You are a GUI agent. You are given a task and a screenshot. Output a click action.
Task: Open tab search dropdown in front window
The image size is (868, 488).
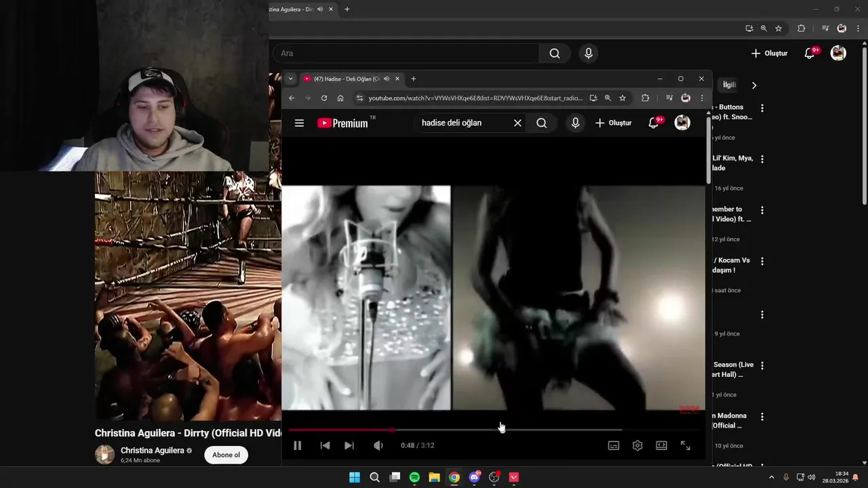[290, 79]
